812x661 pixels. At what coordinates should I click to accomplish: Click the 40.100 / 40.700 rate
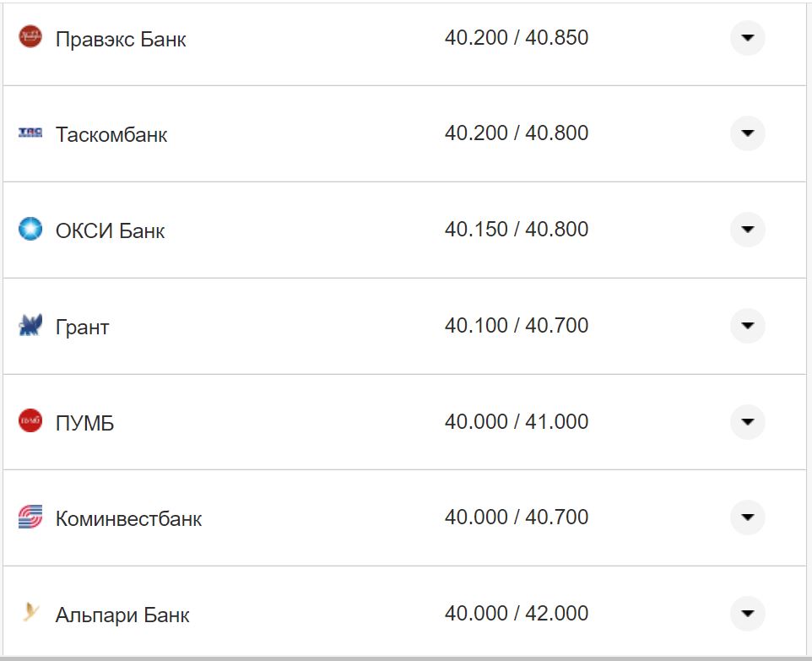(x=517, y=325)
